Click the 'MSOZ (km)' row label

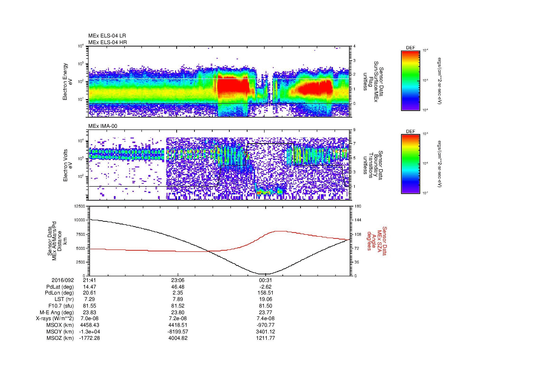coord(60,338)
